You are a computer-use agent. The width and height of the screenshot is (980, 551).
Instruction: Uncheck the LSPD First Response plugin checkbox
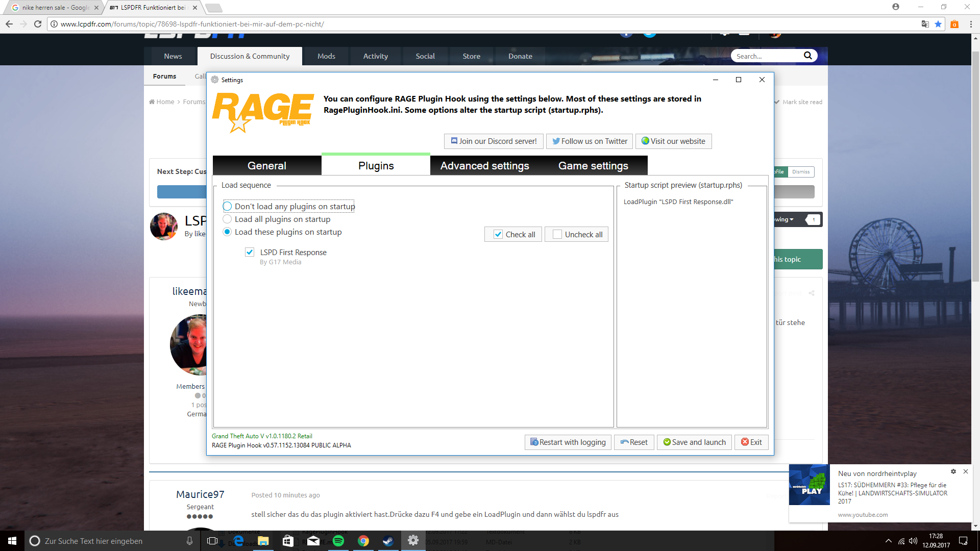click(250, 252)
